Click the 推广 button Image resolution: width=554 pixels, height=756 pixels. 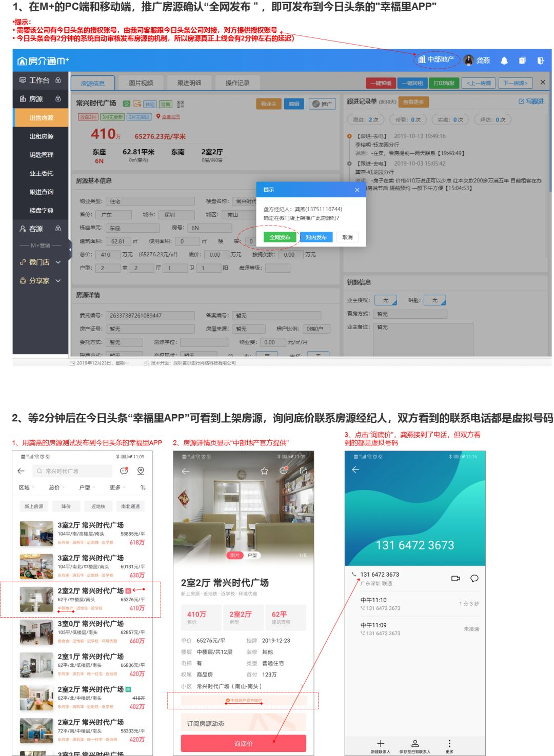(x=323, y=104)
